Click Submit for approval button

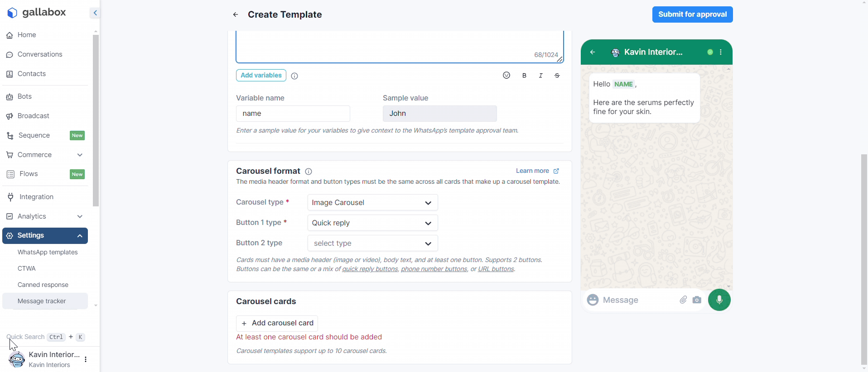tap(692, 14)
